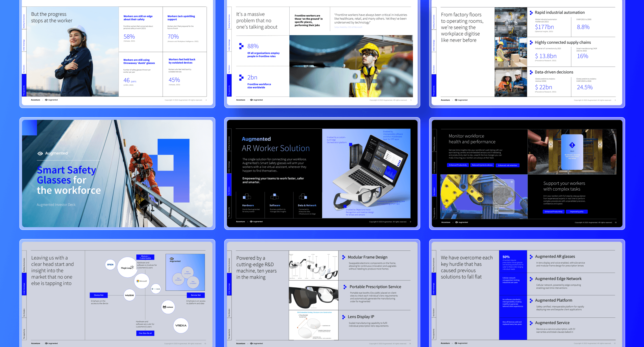Click the 24.5% CAGR figure
Image resolution: width=644 pixels, height=347 pixels.
(584, 87)
